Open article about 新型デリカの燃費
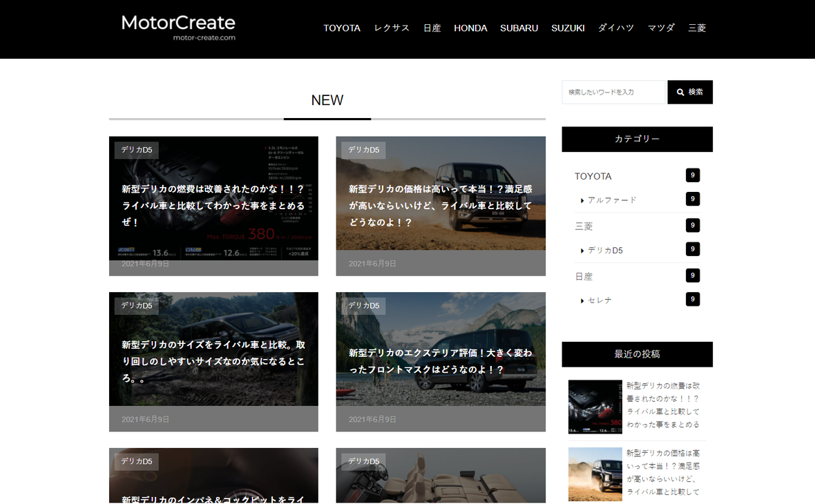The width and height of the screenshot is (815, 504). 213,206
